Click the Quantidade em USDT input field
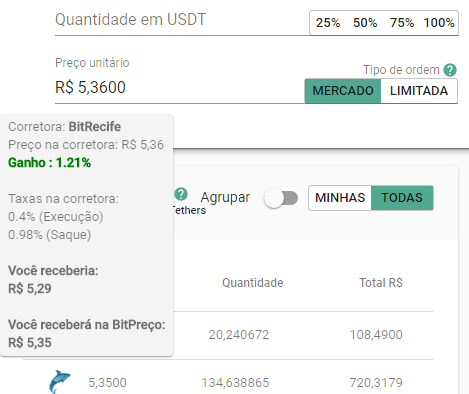Image resolution: width=469 pixels, height=394 pixels. pyautogui.click(x=182, y=20)
